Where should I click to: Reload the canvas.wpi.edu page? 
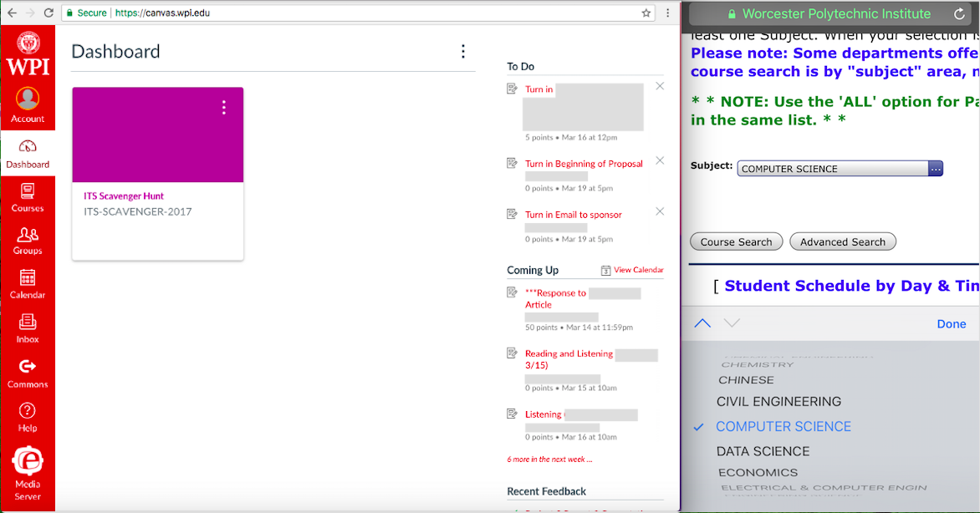pos(48,13)
